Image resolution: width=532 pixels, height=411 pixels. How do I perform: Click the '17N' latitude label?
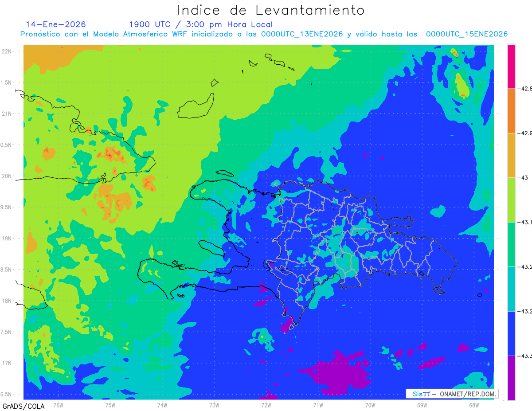click(8, 363)
